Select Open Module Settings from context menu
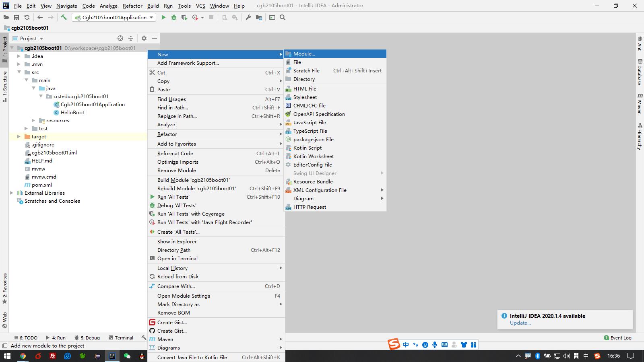Image resolution: width=644 pixels, height=362 pixels. (216, 296)
